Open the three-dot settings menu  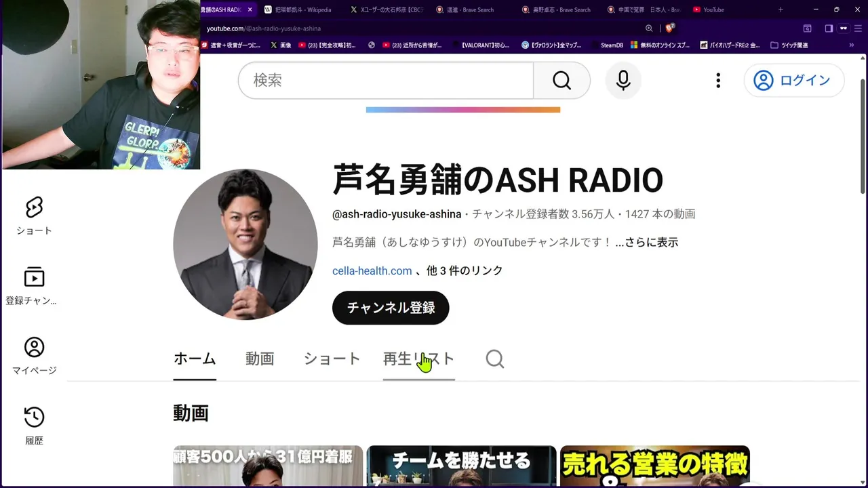click(718, 81)
